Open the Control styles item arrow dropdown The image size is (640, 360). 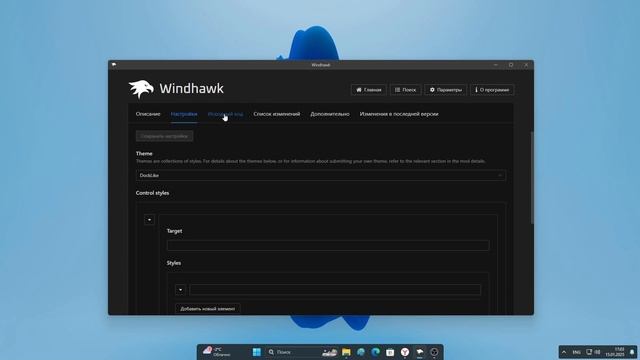click(149, 220)
